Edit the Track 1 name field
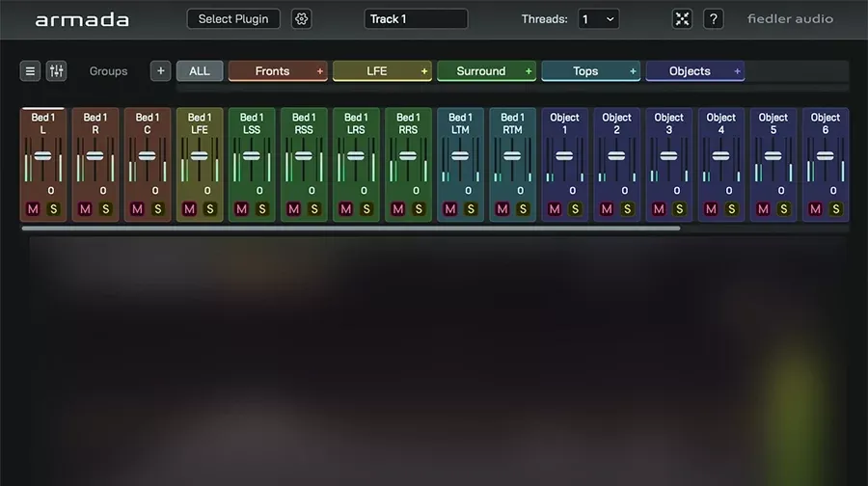 pyautogui.click(x=416, y=19)
